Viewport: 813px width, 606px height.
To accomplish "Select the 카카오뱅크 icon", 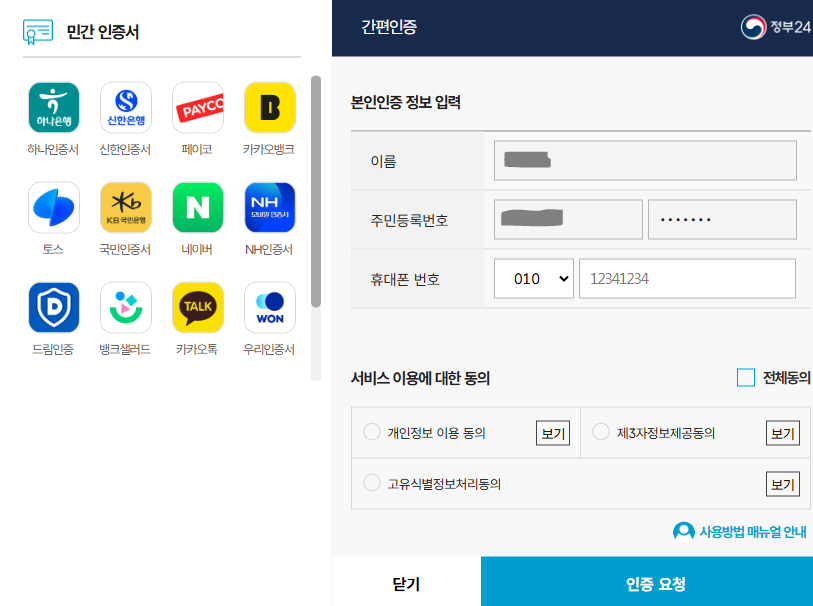I will coord(269,106).
